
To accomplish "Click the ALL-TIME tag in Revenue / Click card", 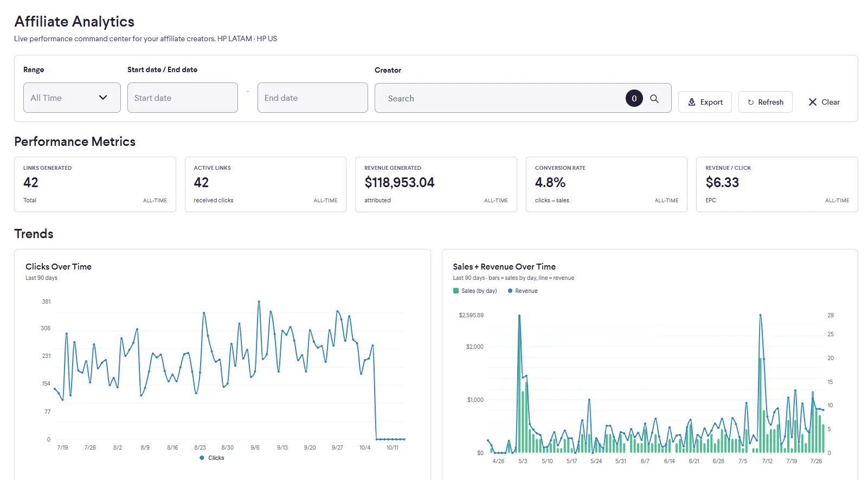I will point(837,201).
